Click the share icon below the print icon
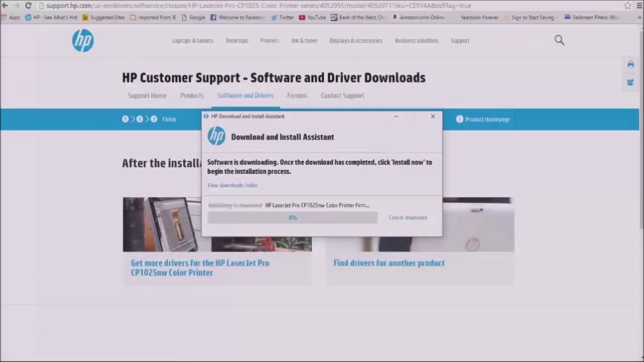This screenshot has width=644, height=362. click(x=630, y=82)
